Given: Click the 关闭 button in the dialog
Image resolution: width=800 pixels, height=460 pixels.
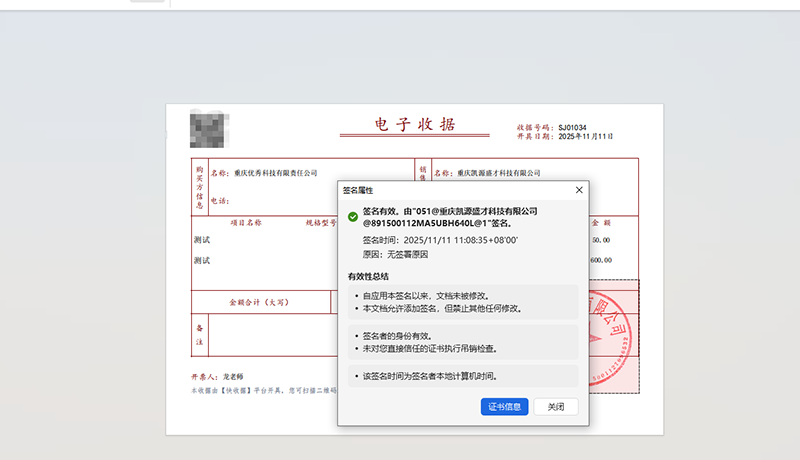Looking at the screenshot, I should [x=556, y=407].
